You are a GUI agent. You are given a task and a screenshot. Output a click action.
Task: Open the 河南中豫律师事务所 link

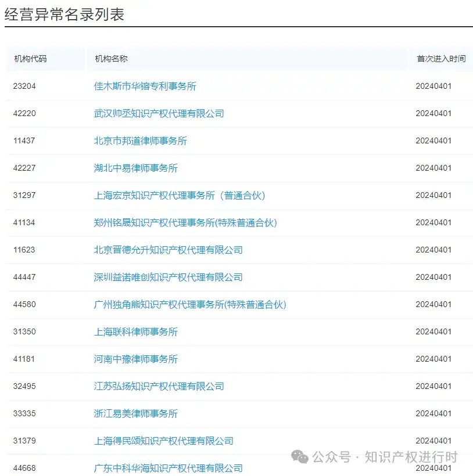(136, 359)
